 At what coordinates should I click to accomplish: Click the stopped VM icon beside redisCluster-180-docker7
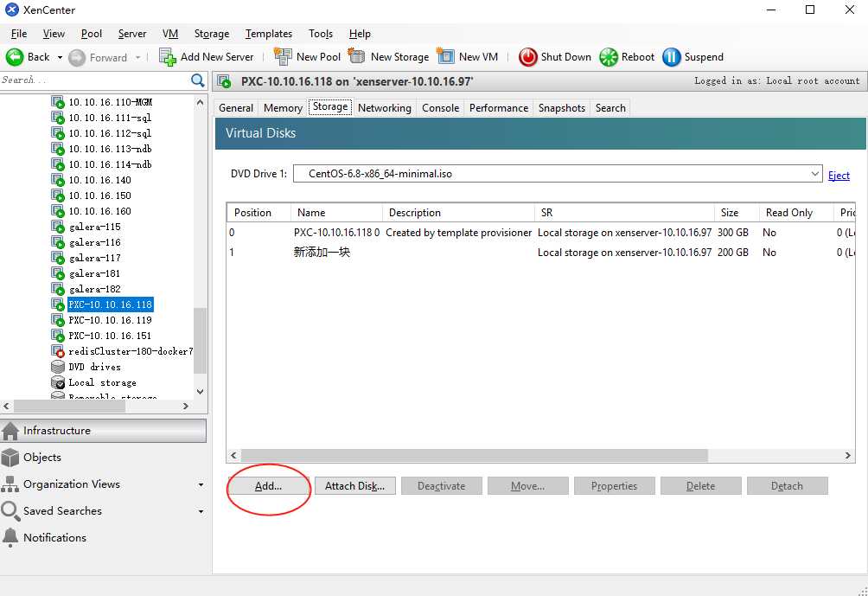coord(58,351)
